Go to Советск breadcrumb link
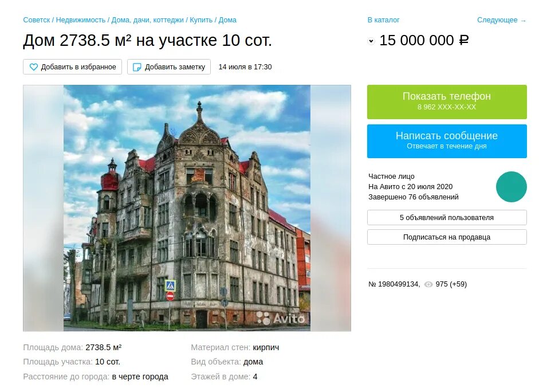539x392 pixels. [x=37, y=20]
